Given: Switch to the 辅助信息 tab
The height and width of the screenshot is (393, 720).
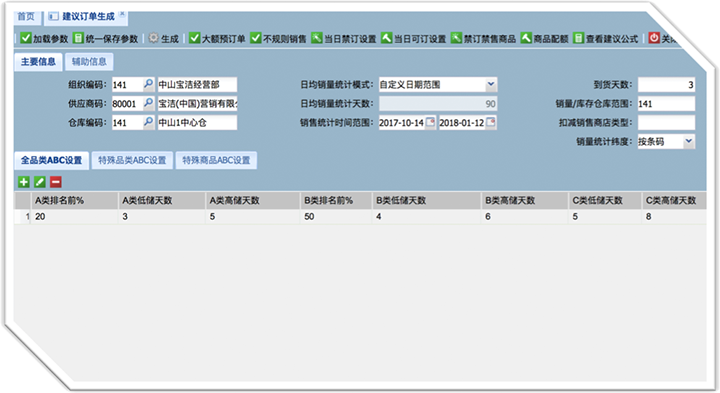Looking at the screenshot, I should tap(89, 62).
